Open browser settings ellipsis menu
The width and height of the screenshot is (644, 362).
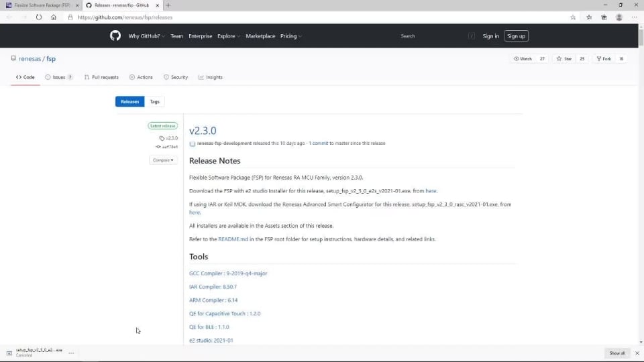click(x=634, y=17)
